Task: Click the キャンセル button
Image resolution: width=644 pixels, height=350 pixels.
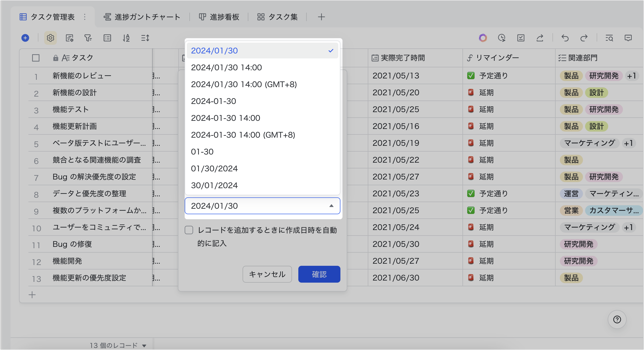Action: [267, 274]
